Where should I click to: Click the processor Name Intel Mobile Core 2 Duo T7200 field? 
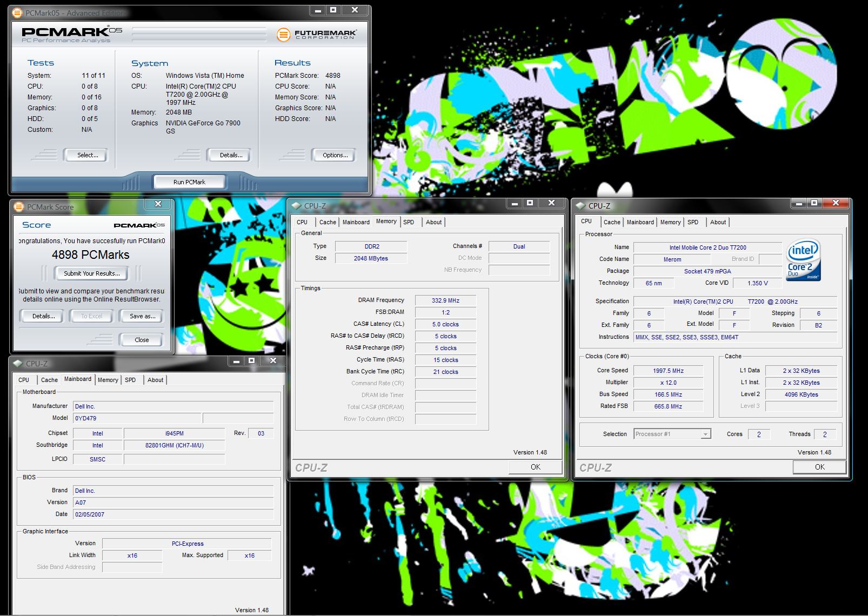[707, 247]
